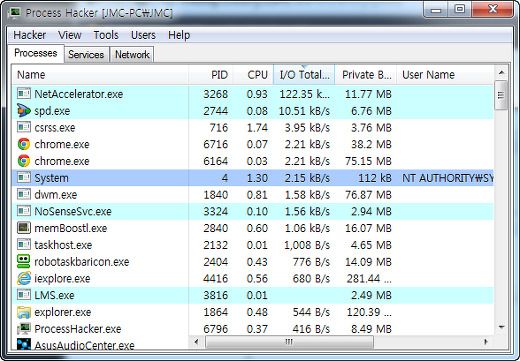Sort by the PID column header
This screenshot has width=520, height=361.
point(211,75)
